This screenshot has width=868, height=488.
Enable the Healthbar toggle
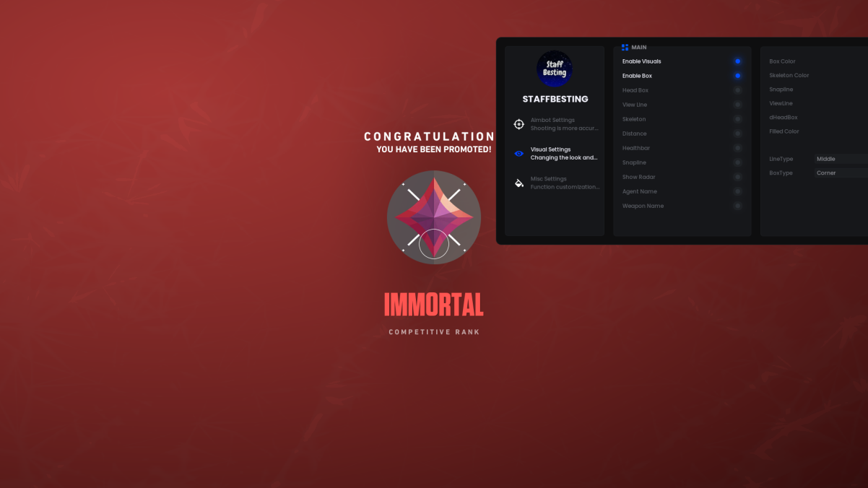[x=737, y=148]
